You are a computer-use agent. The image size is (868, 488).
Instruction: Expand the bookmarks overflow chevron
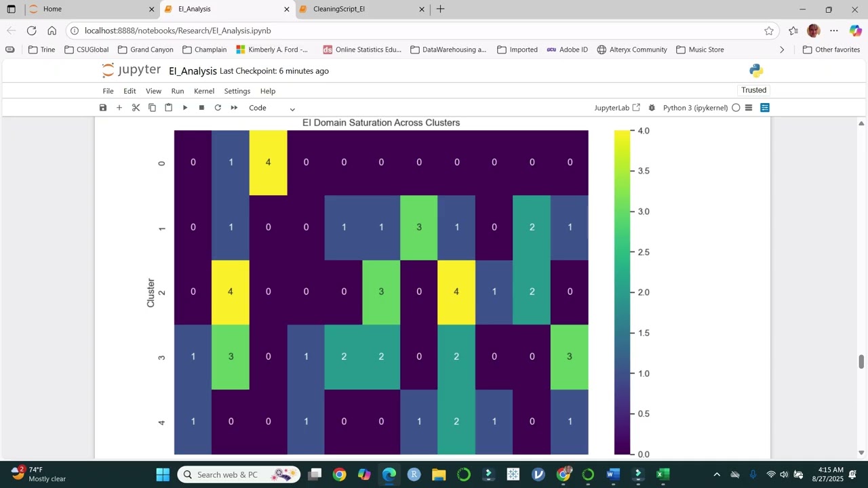pyautogui.click(x=782, y=49)
